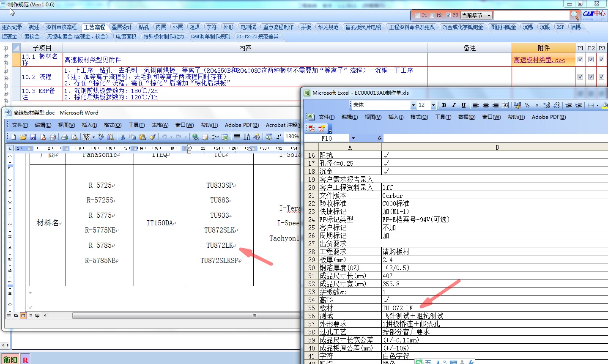Screen dimensions: 608x364
Task: Open the Name Box F10 dropdown arrow
Action: coord(353,138)
